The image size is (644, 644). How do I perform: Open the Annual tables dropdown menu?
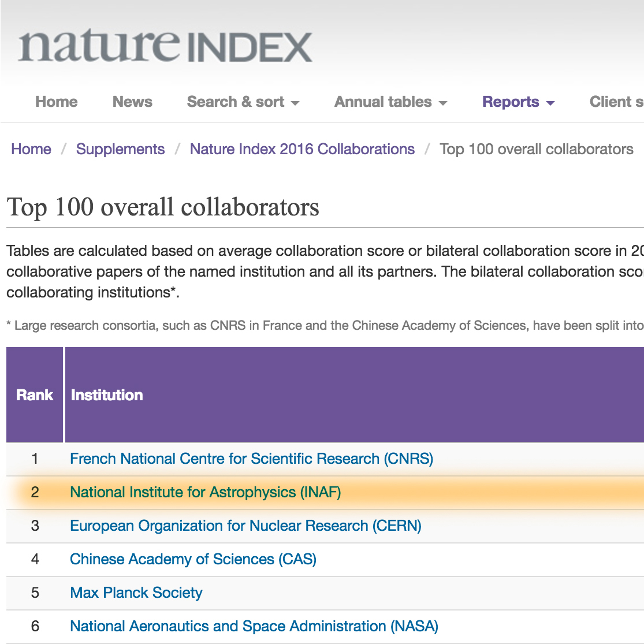(390, 102)
